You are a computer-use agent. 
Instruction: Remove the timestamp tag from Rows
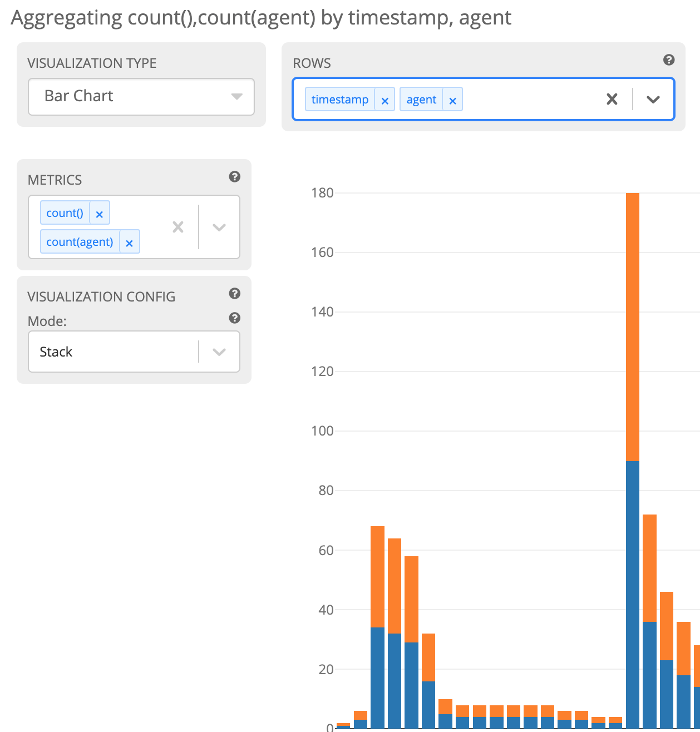(384, 101)
